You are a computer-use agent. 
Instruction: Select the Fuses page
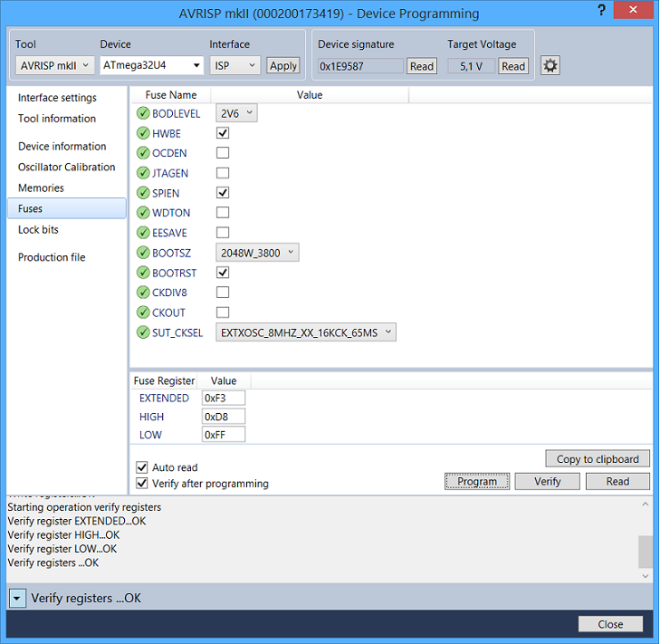[x=66, y=208]
